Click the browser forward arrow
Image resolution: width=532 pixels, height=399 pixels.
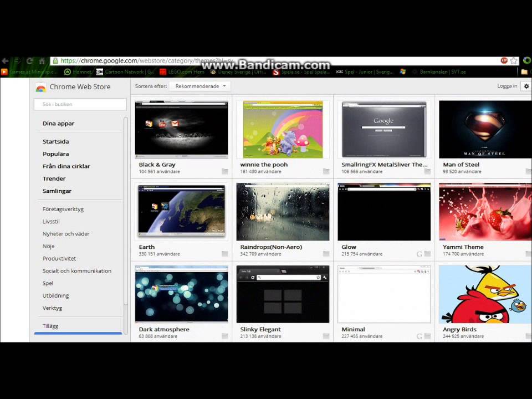(17, 61)
